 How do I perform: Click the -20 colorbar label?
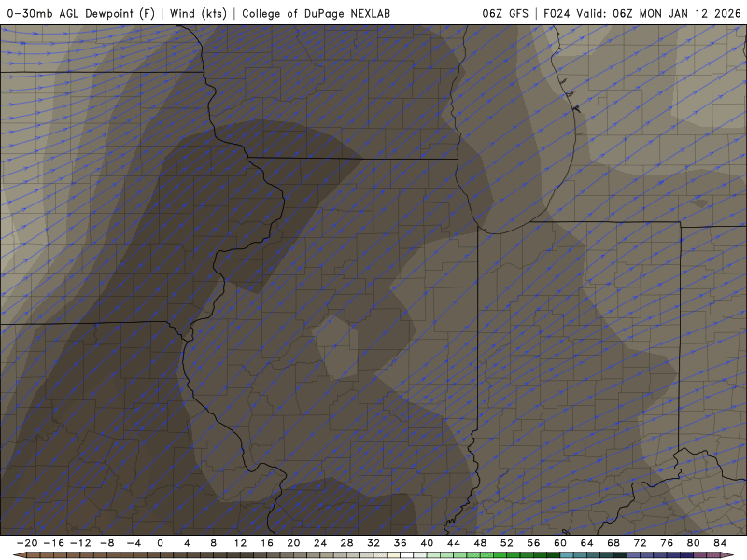coord(27,543)
